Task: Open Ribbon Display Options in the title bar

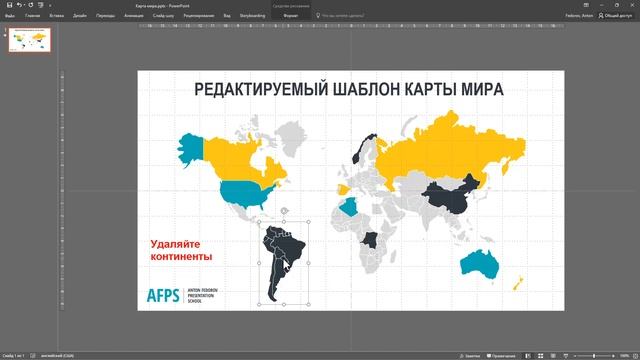Action: click(586, 5)
